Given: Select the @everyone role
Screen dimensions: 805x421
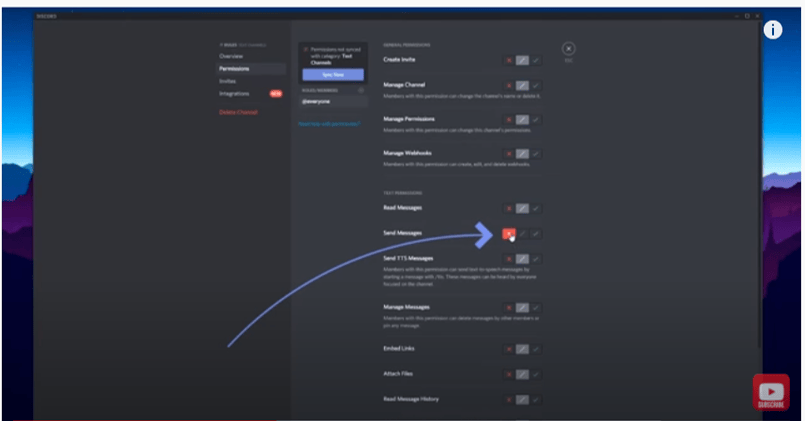Looking at the screenshot, I should [x=333, y=102].
